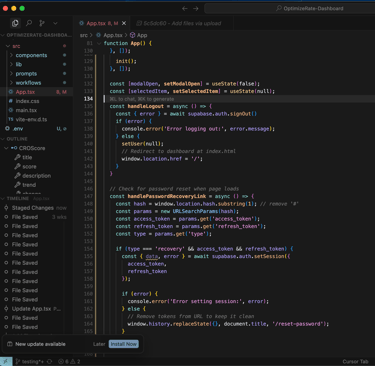Click the 'Install Now' update button

click(124, 344)
